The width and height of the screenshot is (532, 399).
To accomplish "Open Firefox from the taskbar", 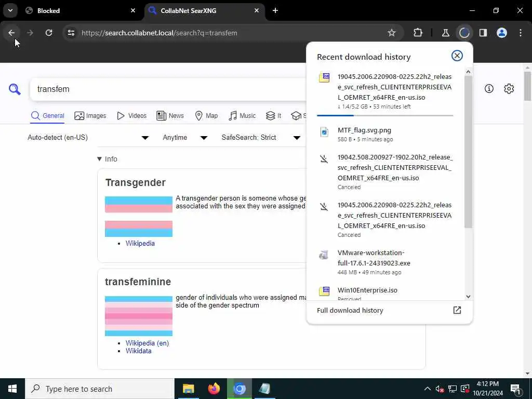I will click(214, 389).
